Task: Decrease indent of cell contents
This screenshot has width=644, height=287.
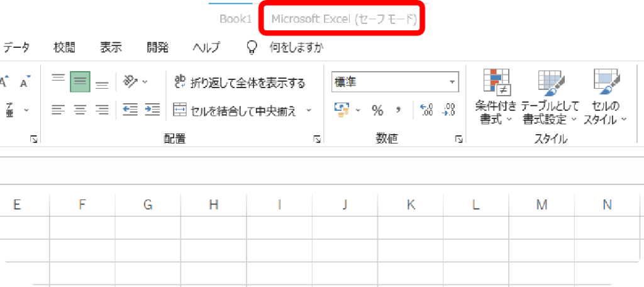Action: coord(130,111)
